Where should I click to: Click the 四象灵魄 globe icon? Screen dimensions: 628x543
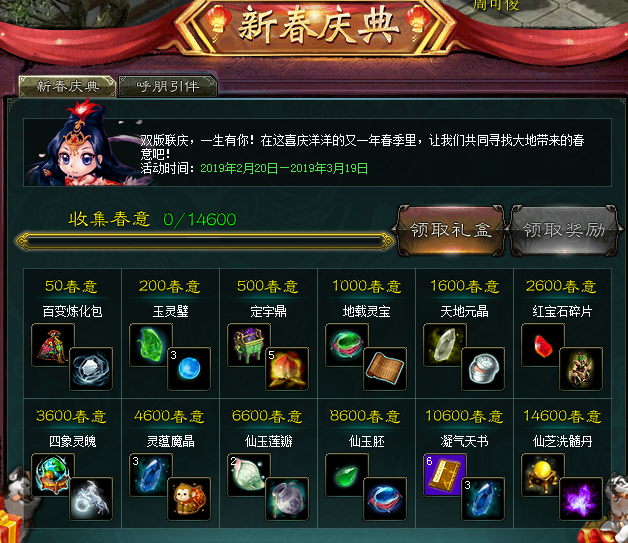(x=53, y=475)
